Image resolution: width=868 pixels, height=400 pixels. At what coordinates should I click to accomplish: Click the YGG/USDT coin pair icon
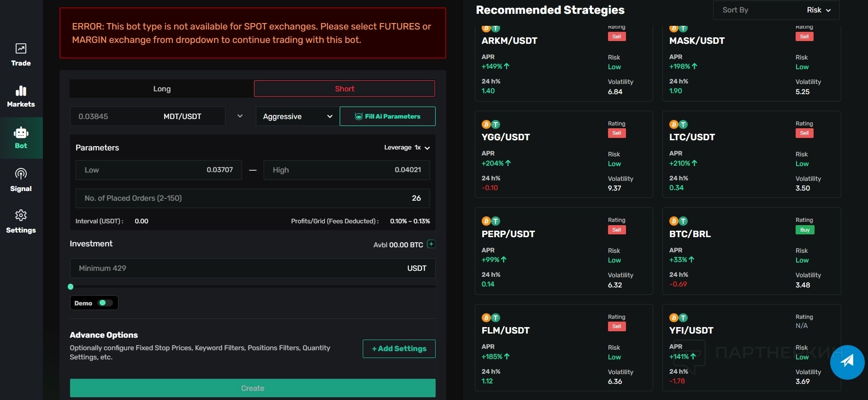coord(490,125)
